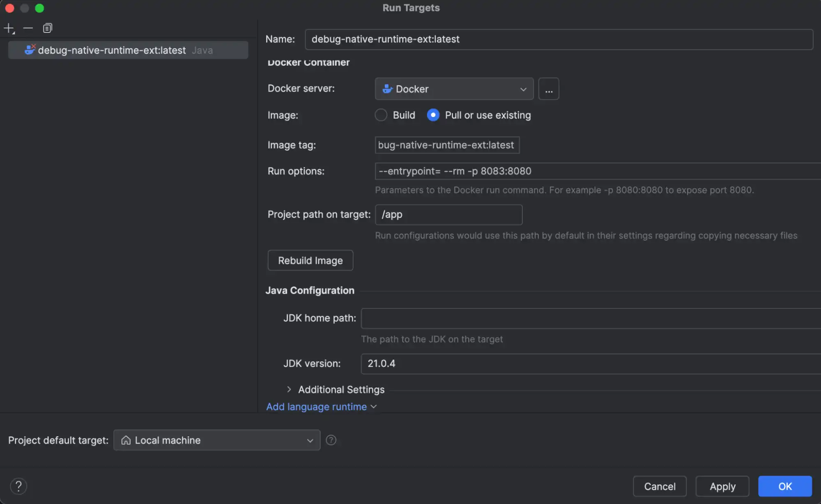Open the help icon beside Local machine
The height and width of the screenshot is (504, 821).
point(331,440)
